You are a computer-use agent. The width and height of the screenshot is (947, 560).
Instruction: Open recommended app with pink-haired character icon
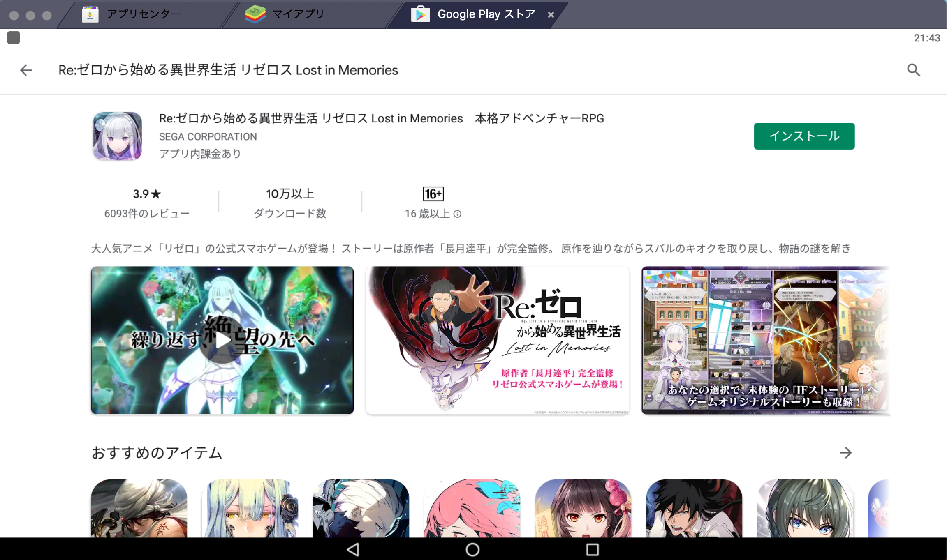[x=472, y=508]
